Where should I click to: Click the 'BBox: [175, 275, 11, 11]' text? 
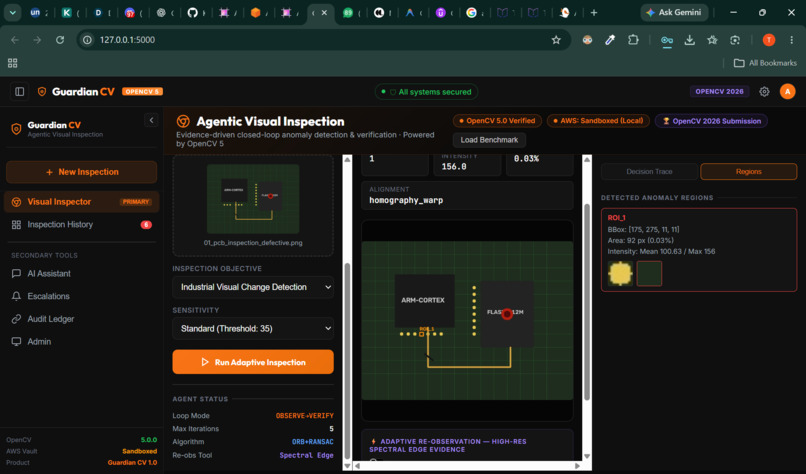[643, 229]
